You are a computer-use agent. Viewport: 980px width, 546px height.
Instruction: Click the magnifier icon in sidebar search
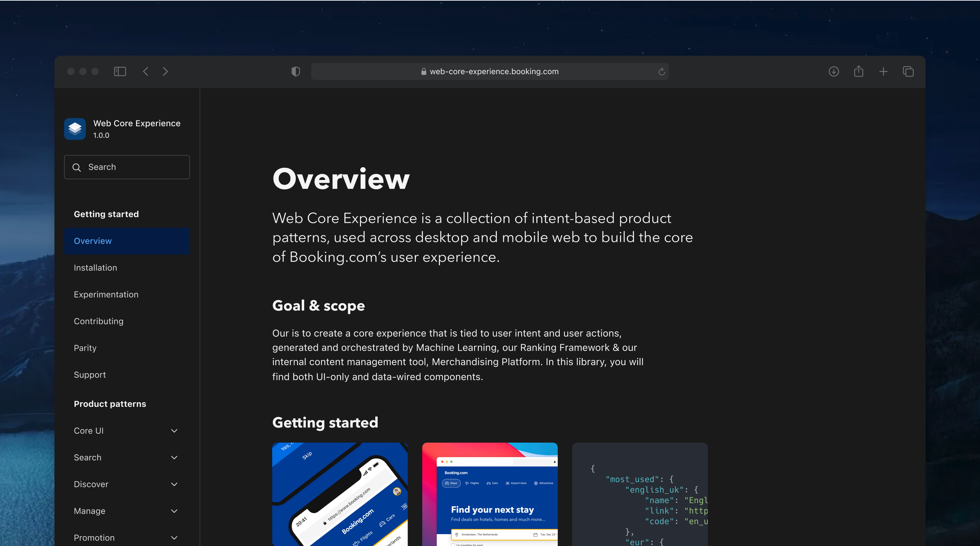(77, 167)
